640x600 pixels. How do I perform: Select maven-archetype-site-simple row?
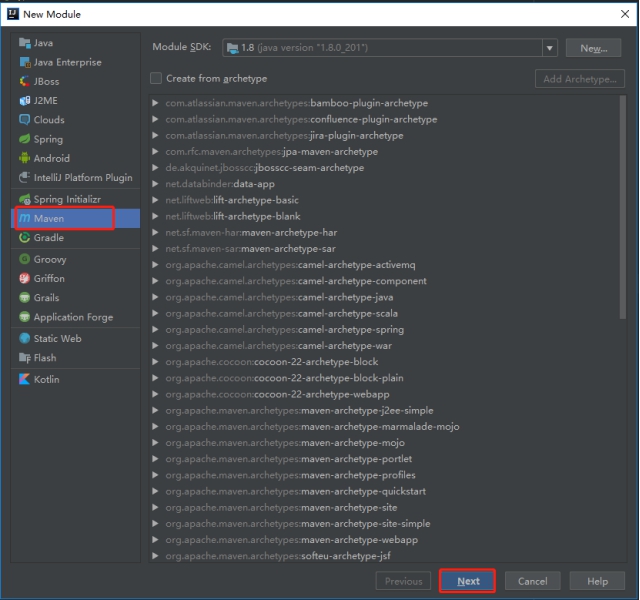384,523
